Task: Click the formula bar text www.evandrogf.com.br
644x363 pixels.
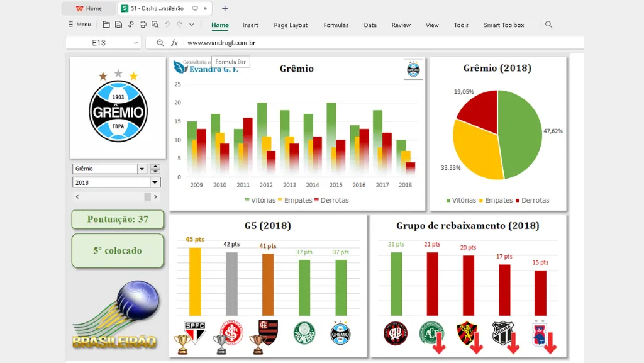Action: coord(221,43)
